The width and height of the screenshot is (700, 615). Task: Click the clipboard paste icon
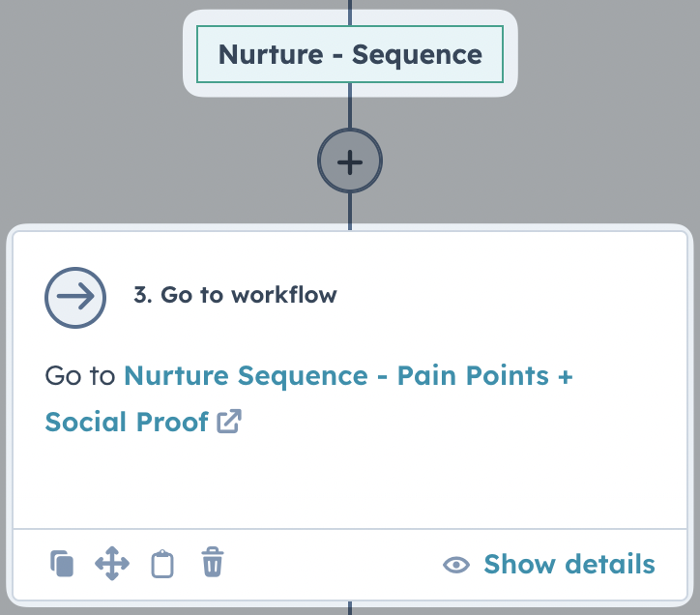click(x=162, y=564)
